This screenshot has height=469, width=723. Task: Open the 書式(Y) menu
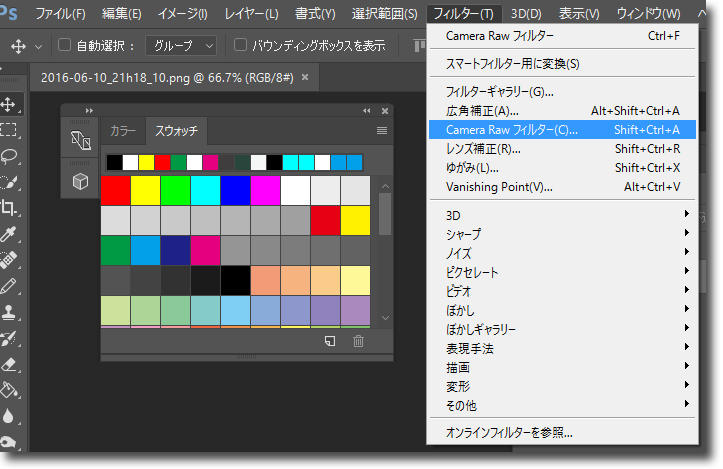315,14
